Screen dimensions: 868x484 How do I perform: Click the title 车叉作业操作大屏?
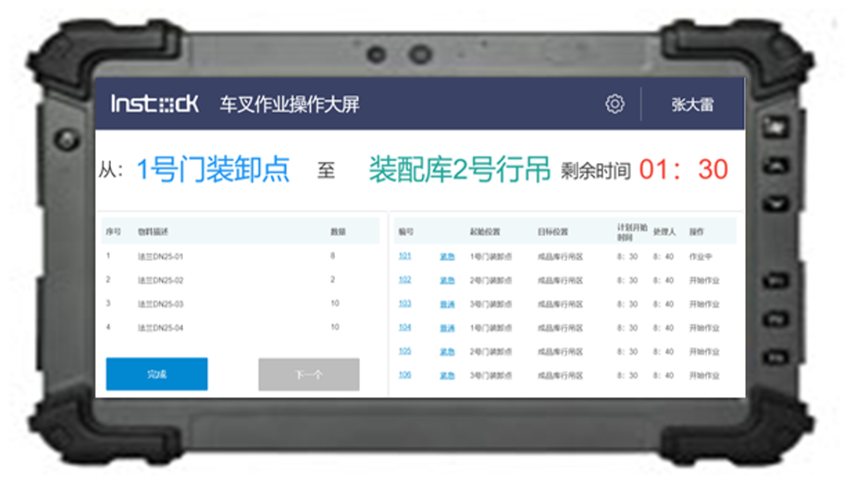pyautogui.click(x=289, y=104)
